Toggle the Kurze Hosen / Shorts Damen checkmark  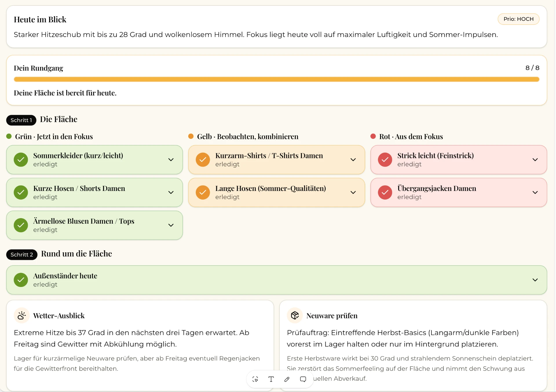pyautogui.click(x=21, y=192)
